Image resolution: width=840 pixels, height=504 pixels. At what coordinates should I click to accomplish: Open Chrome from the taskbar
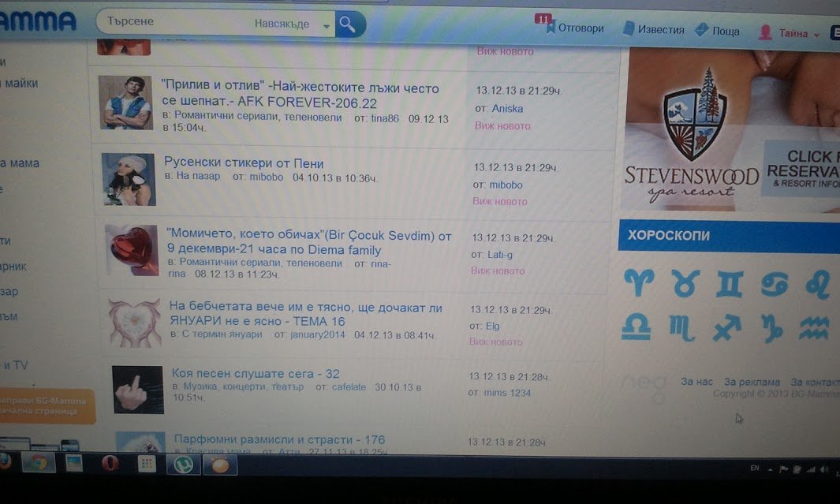[x=38, y=462]
